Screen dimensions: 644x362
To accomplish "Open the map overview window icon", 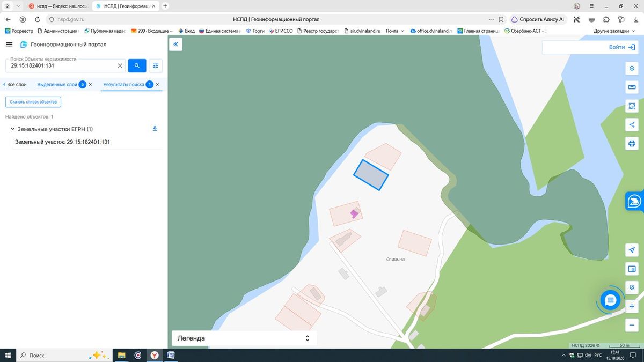I will click(632, 269).
